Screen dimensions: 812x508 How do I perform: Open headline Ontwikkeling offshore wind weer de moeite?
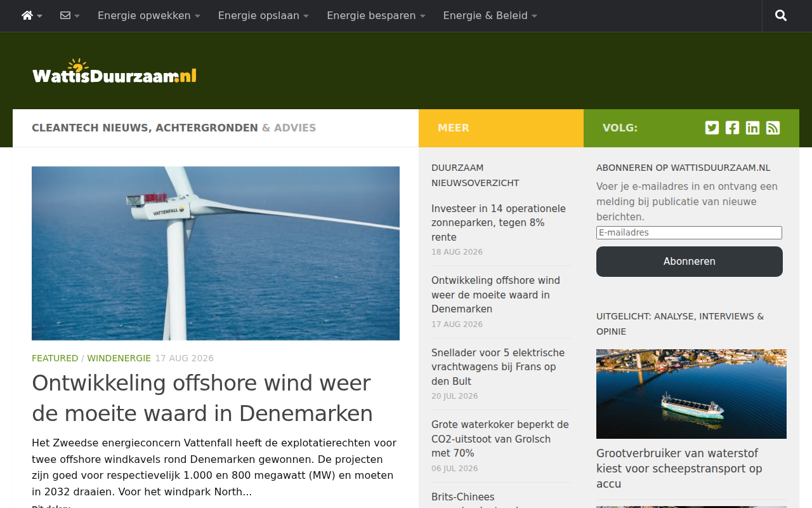(x=202, y=398)
